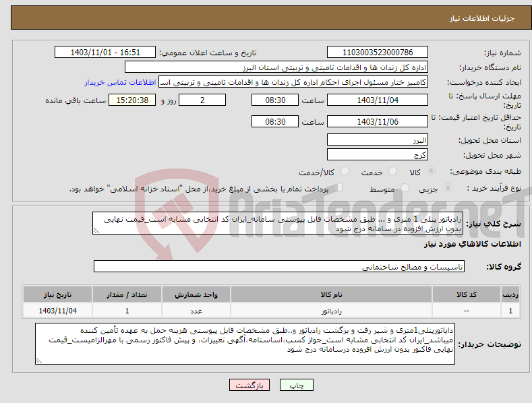Click the شرح کلی نیاز label

(494, 224)
